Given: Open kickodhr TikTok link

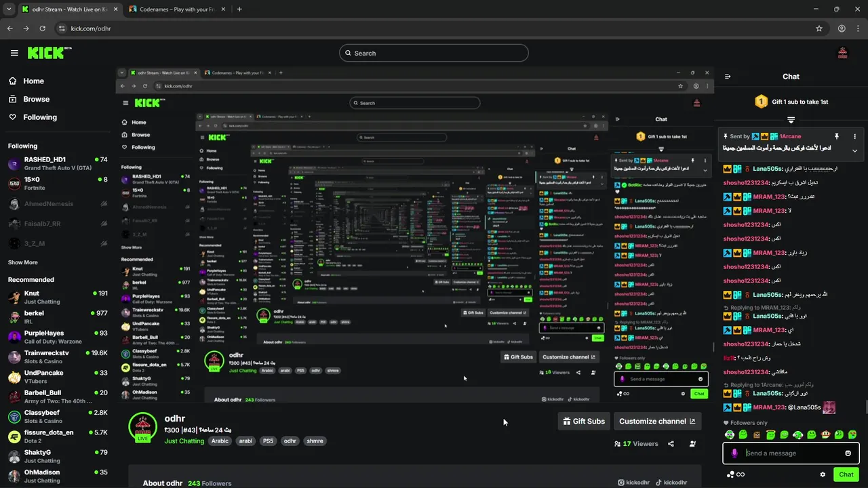Looking at the screenshot, I should (x=671, y=483).
